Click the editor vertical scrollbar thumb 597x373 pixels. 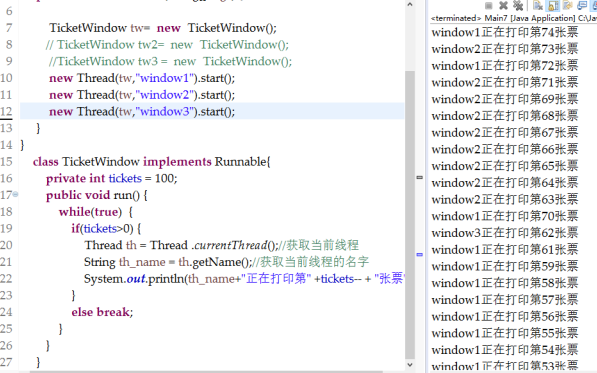click(410, 215)
